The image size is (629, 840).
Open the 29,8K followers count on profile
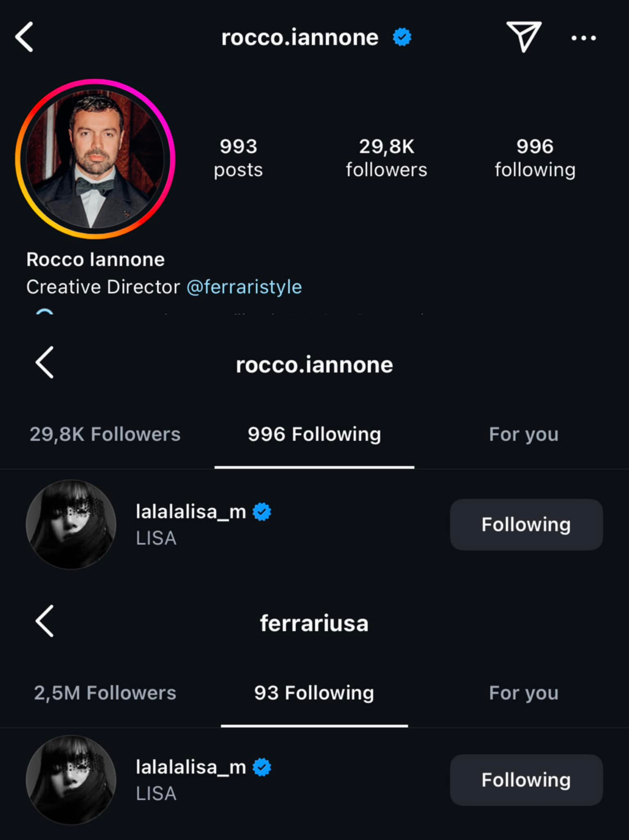tap(386, 158)
